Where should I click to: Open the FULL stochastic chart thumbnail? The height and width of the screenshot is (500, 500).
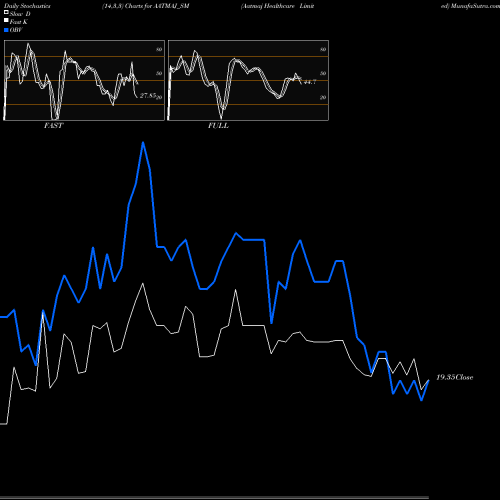(x=248, y=80)
